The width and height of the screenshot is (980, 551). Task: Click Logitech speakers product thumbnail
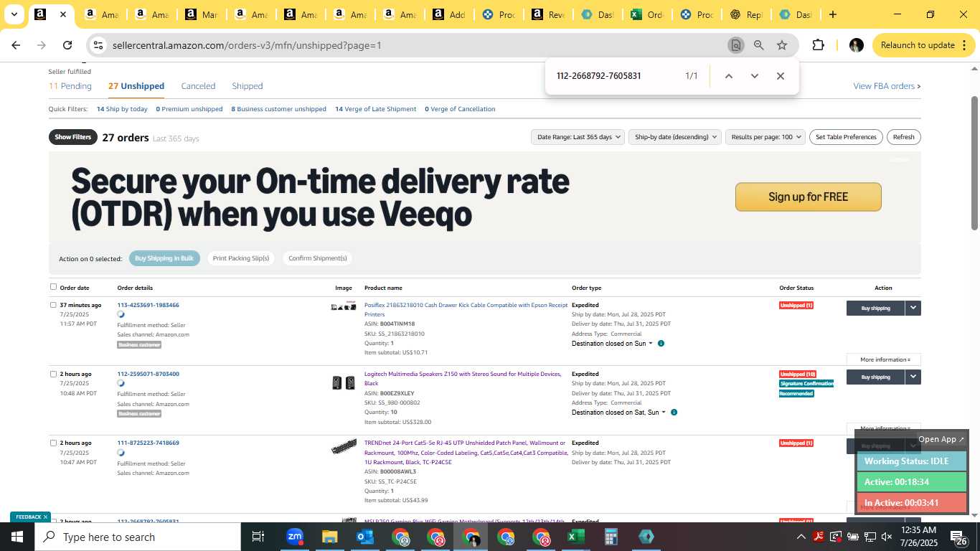coord(344,383)
